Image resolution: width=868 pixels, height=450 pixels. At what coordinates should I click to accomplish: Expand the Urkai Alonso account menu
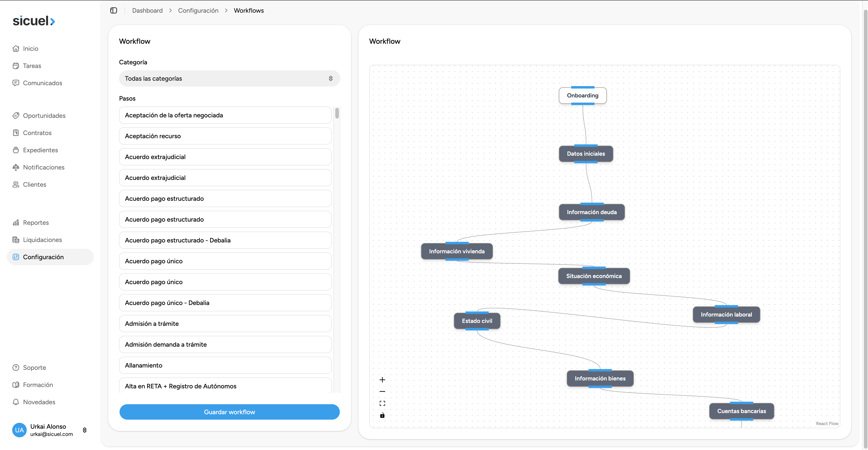85,430
